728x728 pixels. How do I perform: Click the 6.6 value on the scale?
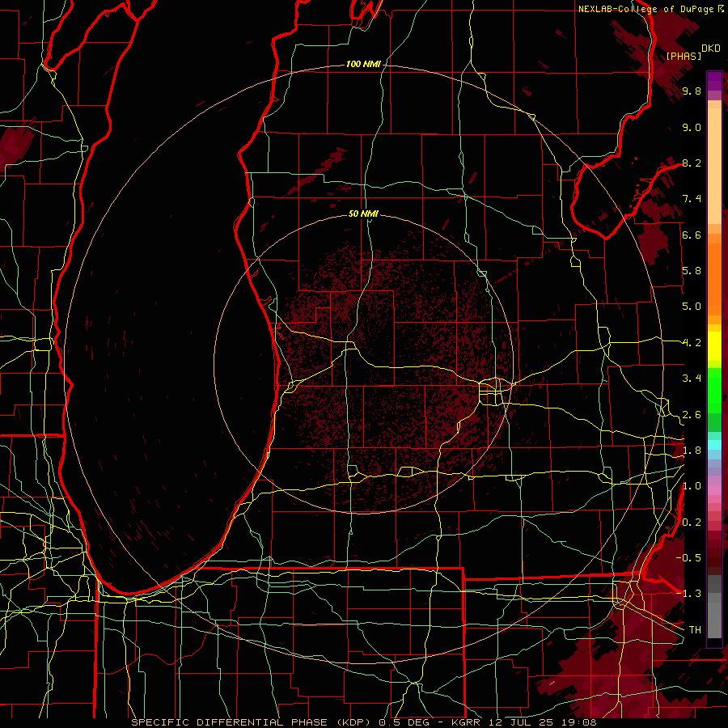(692, 235)
